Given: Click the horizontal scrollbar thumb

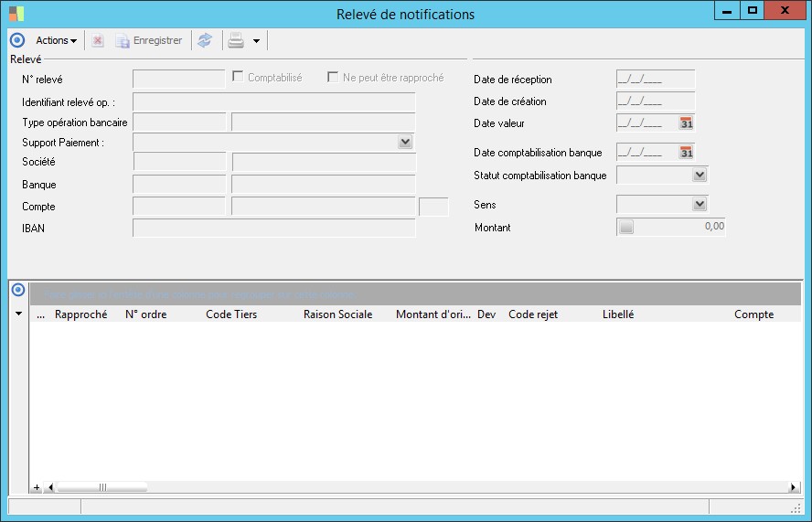Looking at the screenshot, I should pyautogui.click(x=102, y=487).
